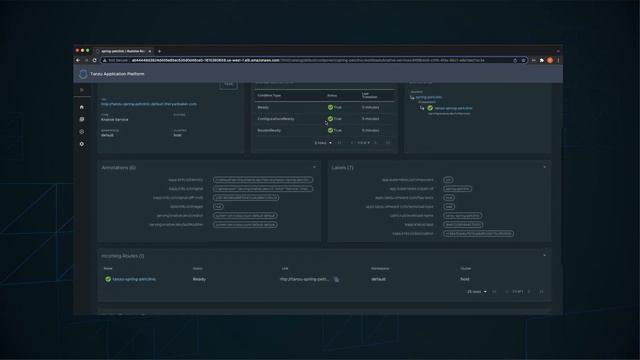Click the ConfigurationsReady green status checkmark
Viewport: 640px width, 360px height.
click(330, 119)
